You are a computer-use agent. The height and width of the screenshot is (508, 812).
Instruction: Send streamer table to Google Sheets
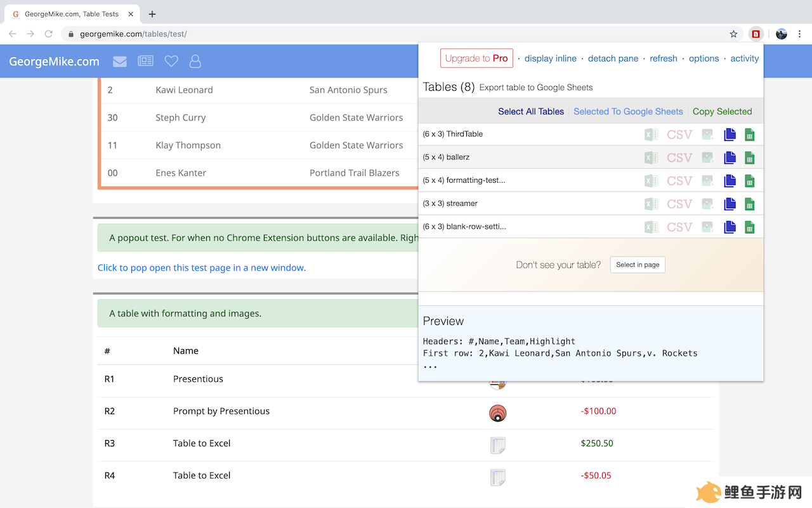click(x=749, y=204)
